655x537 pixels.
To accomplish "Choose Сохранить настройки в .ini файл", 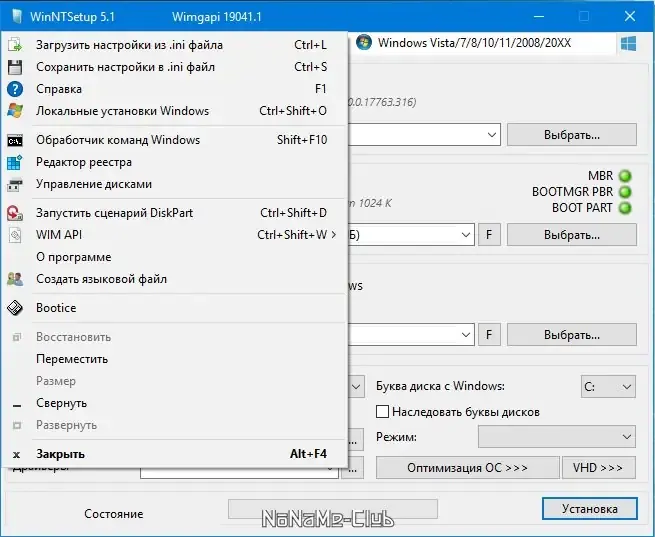I will 175,67.
